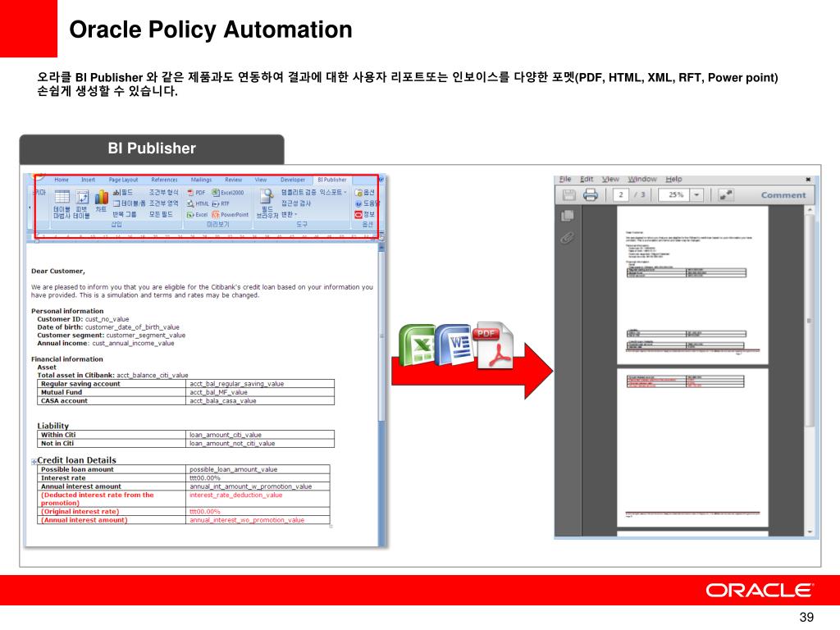Switch to the References ribbon tab
This screenshot has height=630, width=840.
point(164,180)
